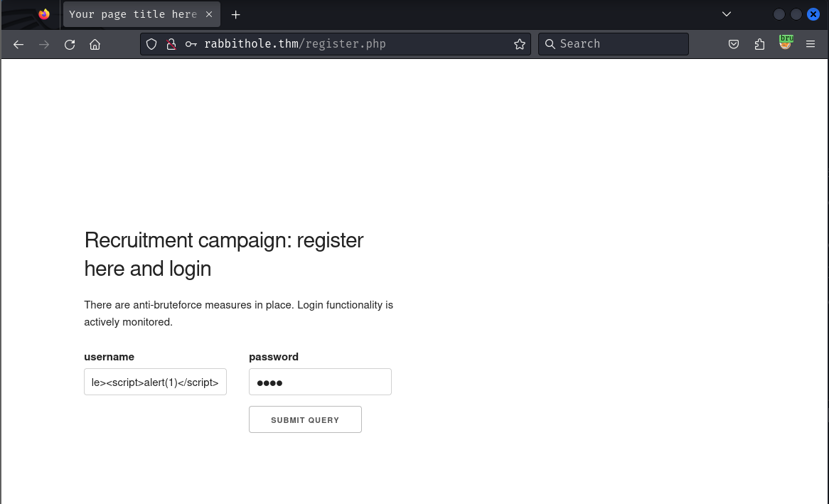Open the Firefox application menu
The height and width of the screenshot is (504, 829).
[811, 44]
